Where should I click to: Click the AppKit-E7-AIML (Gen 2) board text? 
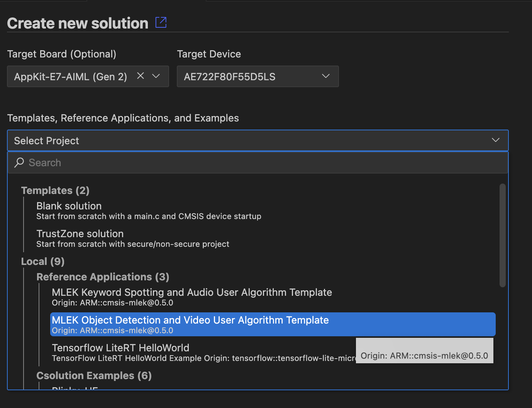pos(71,77)
